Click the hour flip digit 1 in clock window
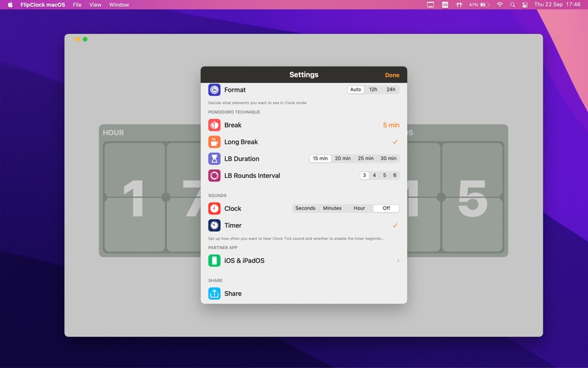 pos(134,198)
